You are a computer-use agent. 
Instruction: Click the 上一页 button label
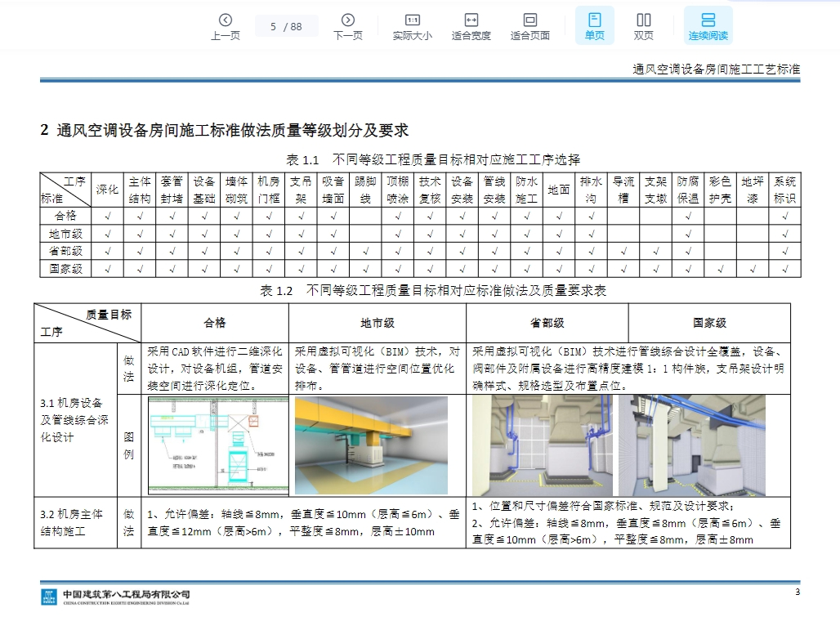tap(226, 36)
